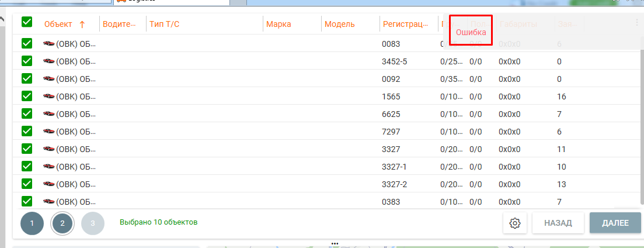Toggle the select-all checkbox in header
The image size is (644, 248).
(27, 22)
